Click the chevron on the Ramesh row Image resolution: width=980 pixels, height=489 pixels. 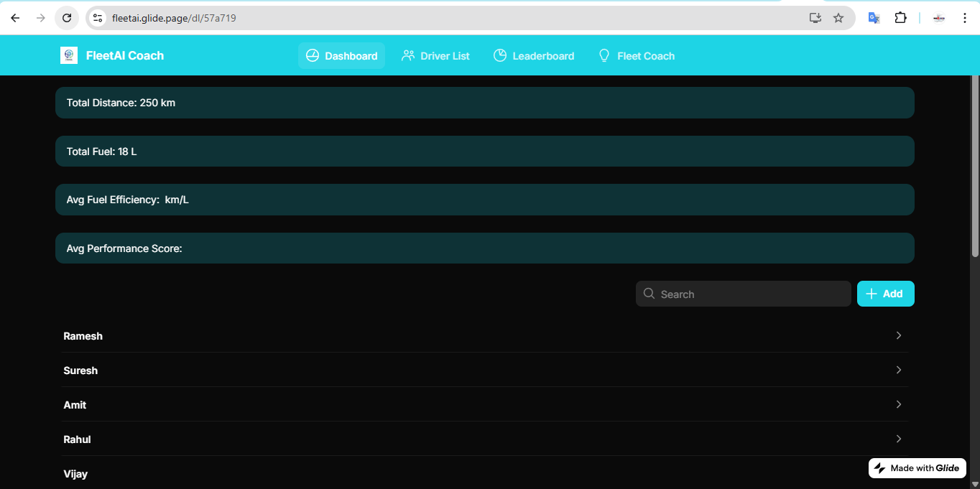pos(899,335)
